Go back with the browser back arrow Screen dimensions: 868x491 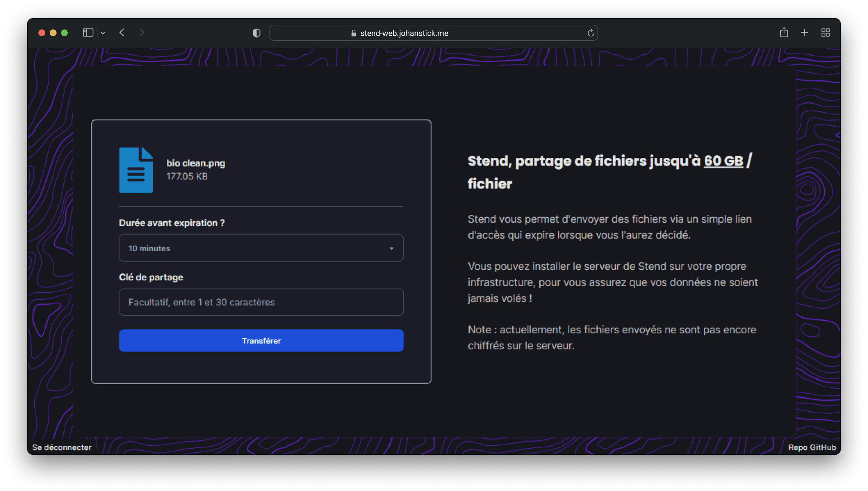click(x=122, y=33)
